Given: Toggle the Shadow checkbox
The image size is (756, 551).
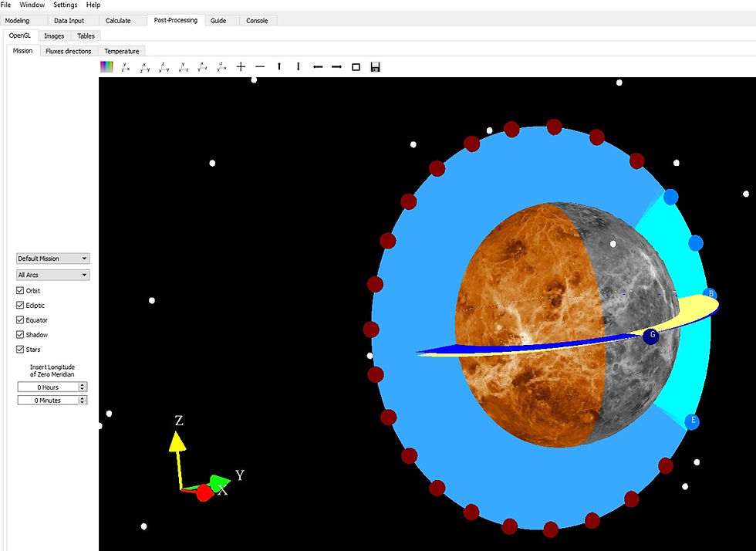Looking at the screenshot, I should pos(20,334).
